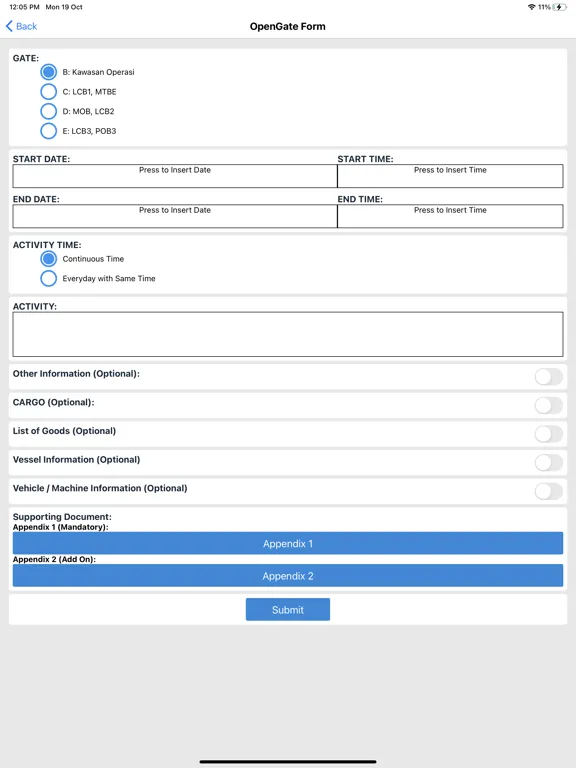
Task: Click the GATE: section label
Action: (x=26, y=58)
